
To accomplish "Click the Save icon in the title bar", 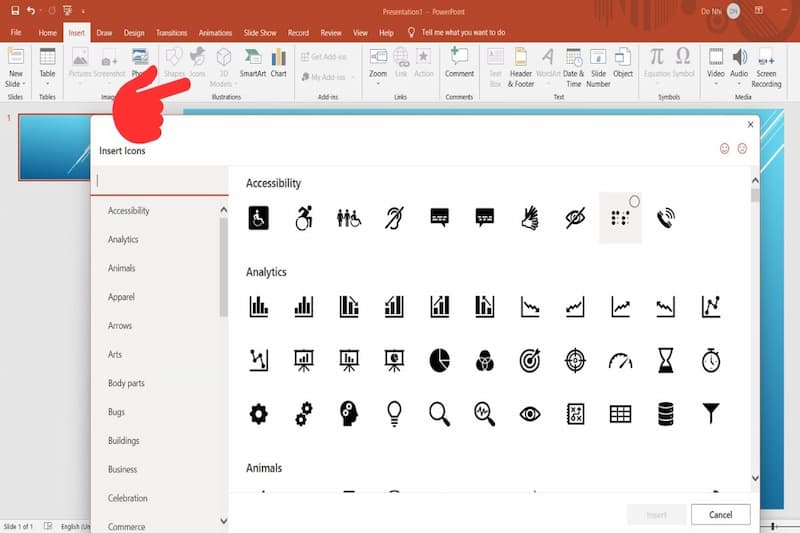I will click(15, 11).
